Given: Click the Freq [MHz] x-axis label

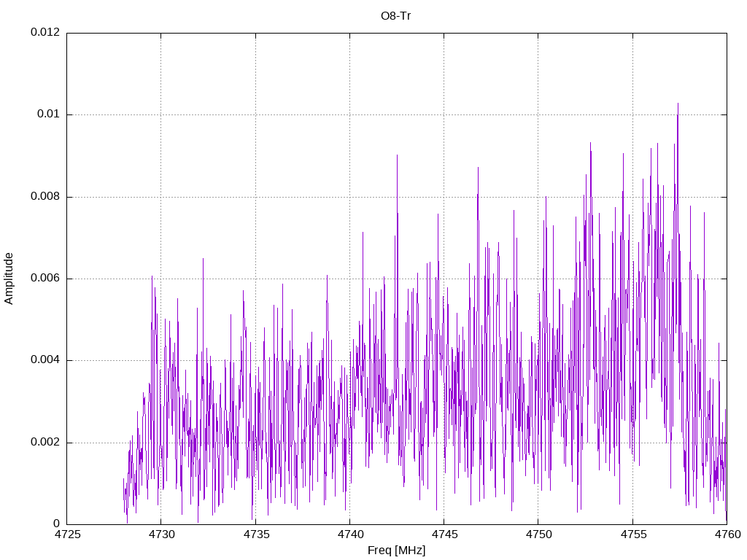Looking at the screenshot, I should click(396, 551).
